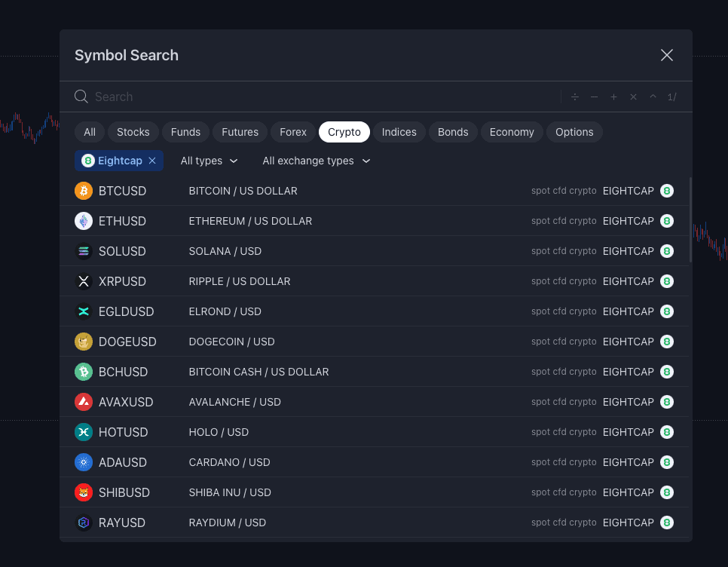Select the ELROND / USD description

point(225,311)
